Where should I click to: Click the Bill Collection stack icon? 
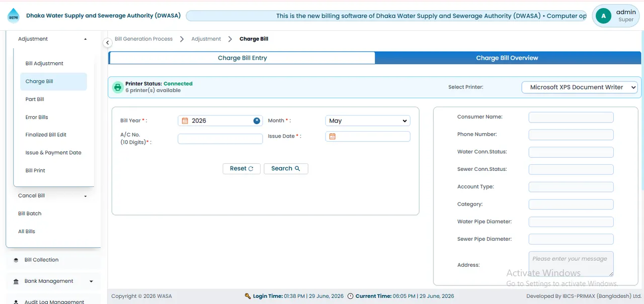tap(16, 260)
